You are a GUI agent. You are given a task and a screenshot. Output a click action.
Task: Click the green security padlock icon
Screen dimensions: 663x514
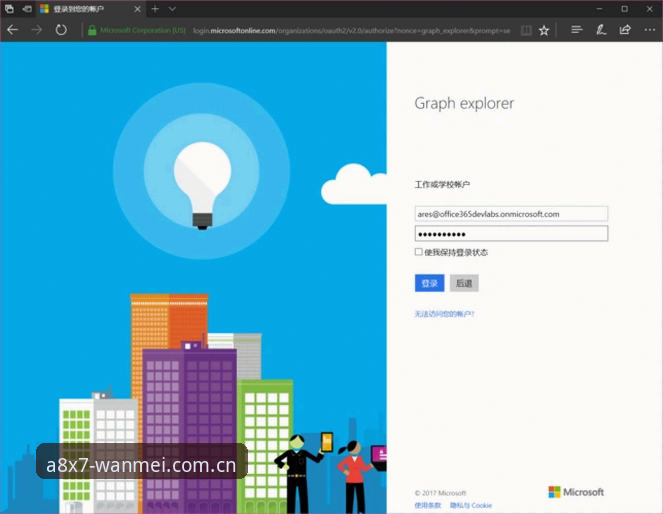pos(92,30)
